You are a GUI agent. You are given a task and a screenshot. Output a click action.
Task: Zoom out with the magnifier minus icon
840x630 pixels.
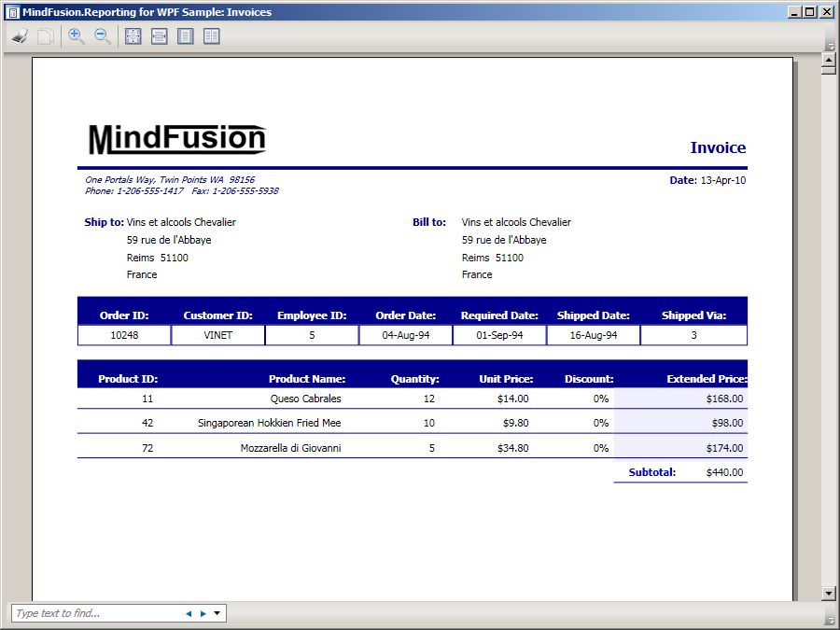click(103, 36)
